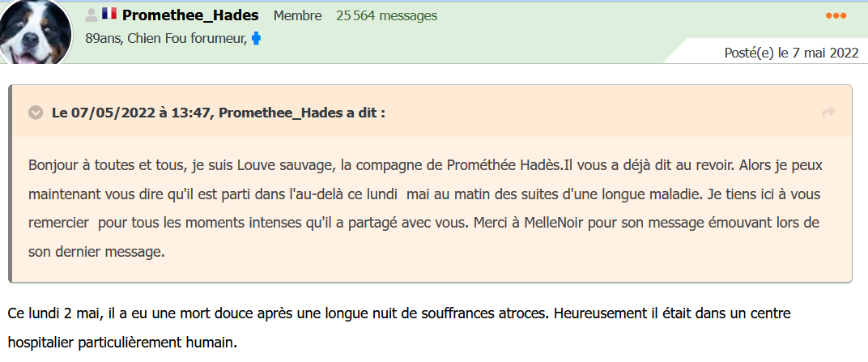
Task: Open the Promethee_Hades profile username link
Action: [190, 15]
